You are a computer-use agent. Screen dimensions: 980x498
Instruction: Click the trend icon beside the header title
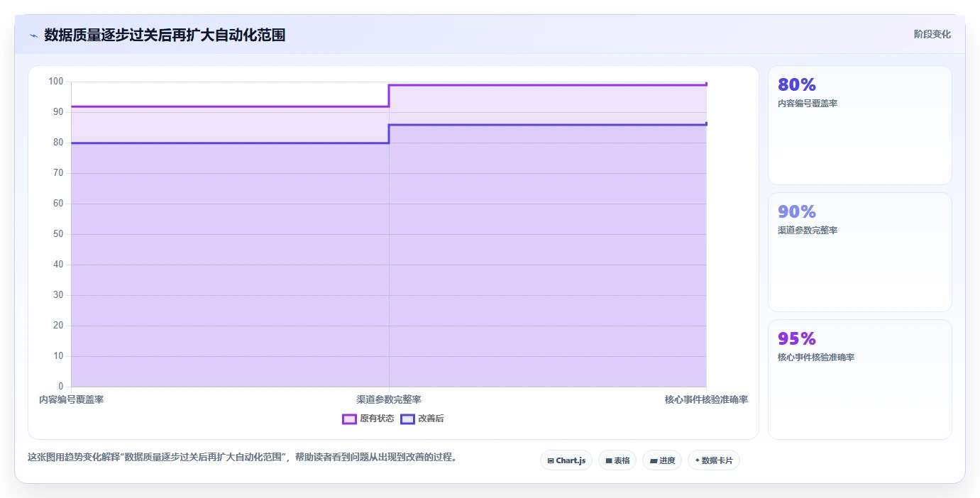33,35
